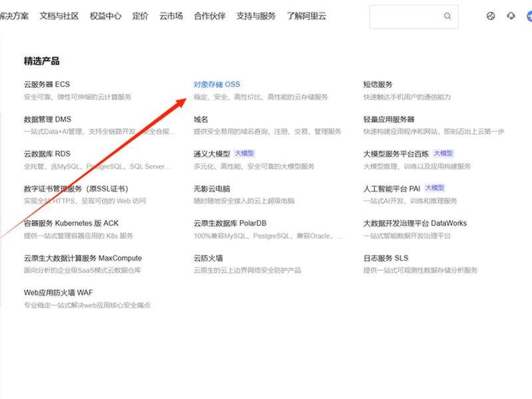Screen dimensions: 532x399
Task: Open 数据管理 DMS product link
Action: tap(47, 120)
